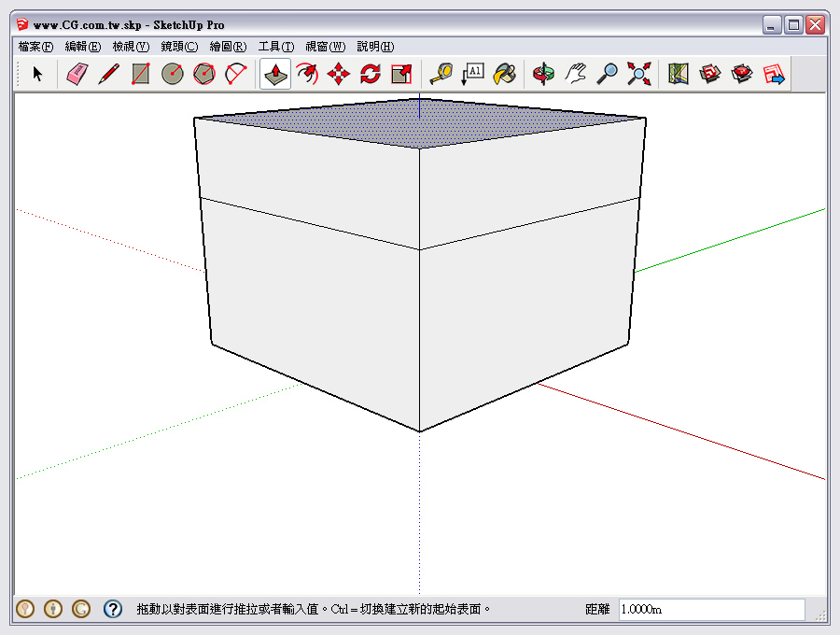840x635 pixels.
Task: Choose the Tape Measure tool
Action: (x=441, y=74)
